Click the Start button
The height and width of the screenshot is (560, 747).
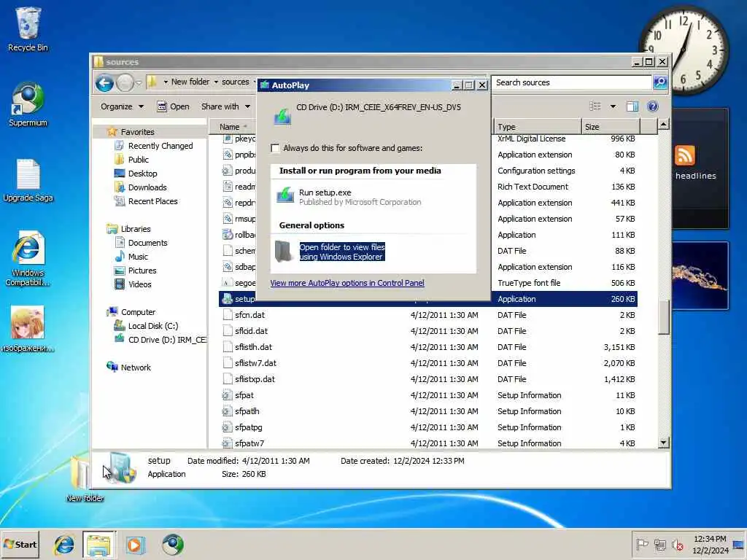pos(20,544)
